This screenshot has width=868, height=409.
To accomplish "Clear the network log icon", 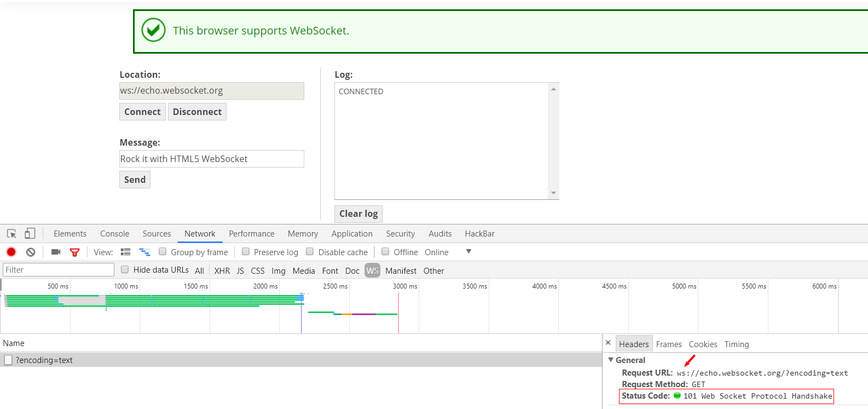I will [31, 252].
